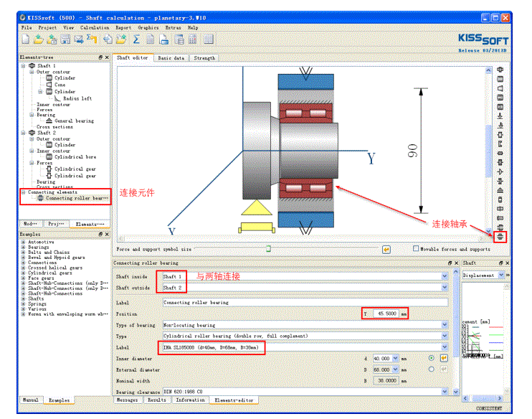The image size is (532, 419).
Task: Run calculation with the blue Sigma icon
Action: pyautogui.click(x=136, y=39)
